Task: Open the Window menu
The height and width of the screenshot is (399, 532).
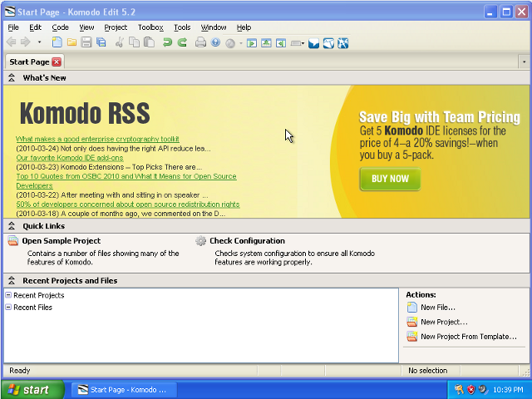Action: coord(213,27)
